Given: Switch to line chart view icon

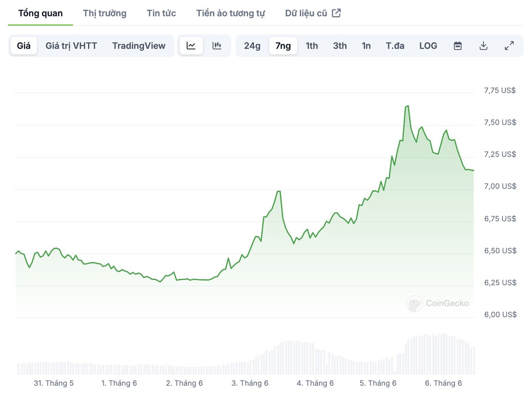Looking at the screenshot, I should coord(191,46).
